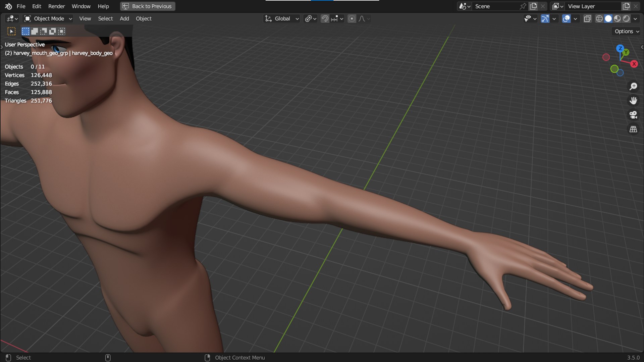Open the scene browse dropdown
Screen dimensions: 644x362
465,6
